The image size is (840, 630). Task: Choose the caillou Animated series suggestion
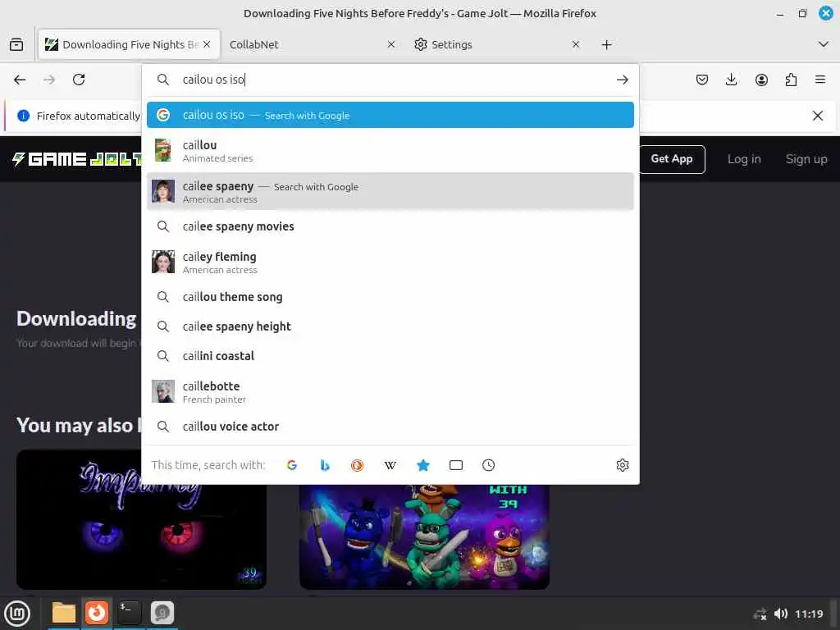390,151
